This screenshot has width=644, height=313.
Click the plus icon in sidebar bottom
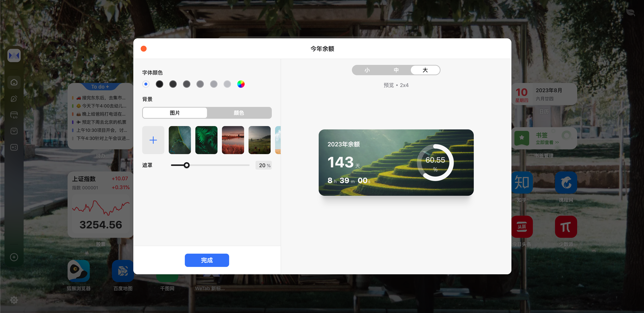14,257
